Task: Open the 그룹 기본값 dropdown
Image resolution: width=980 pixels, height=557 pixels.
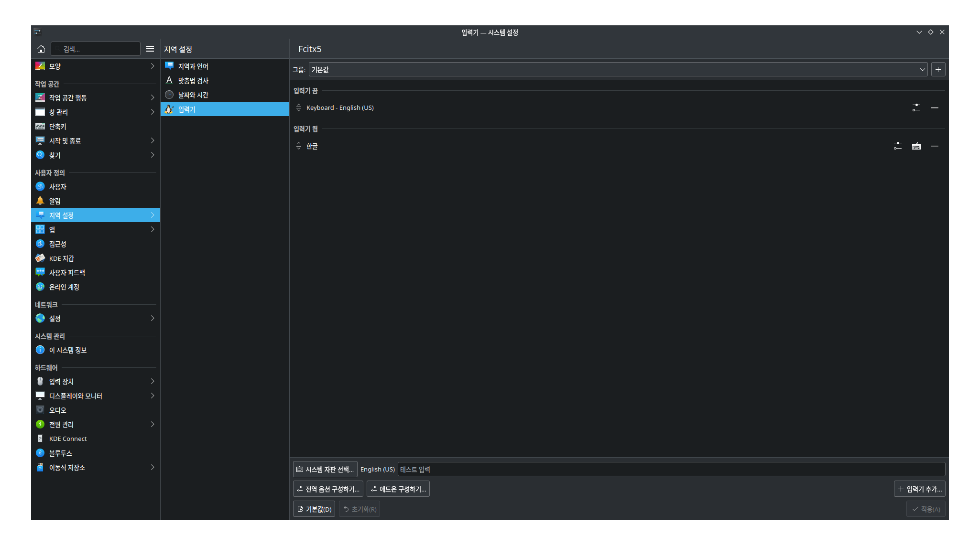Action: pyautogui.click(x=618, y=70)
